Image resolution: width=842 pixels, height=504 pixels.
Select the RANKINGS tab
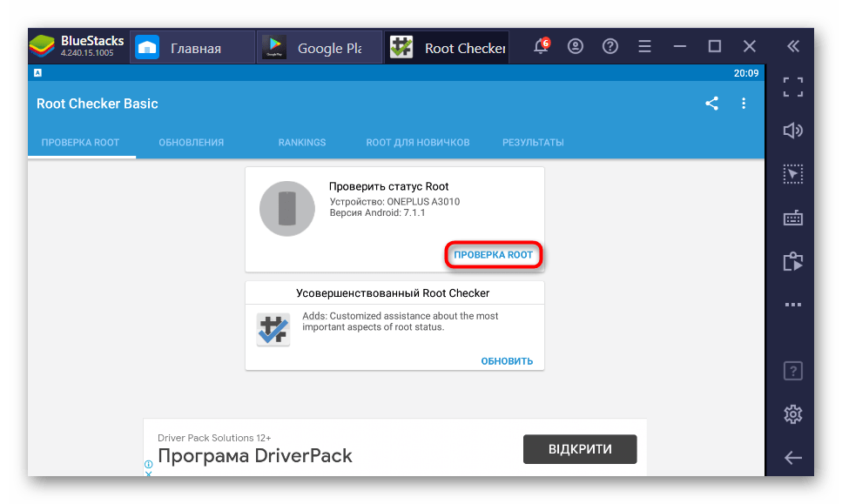[302, 143]
